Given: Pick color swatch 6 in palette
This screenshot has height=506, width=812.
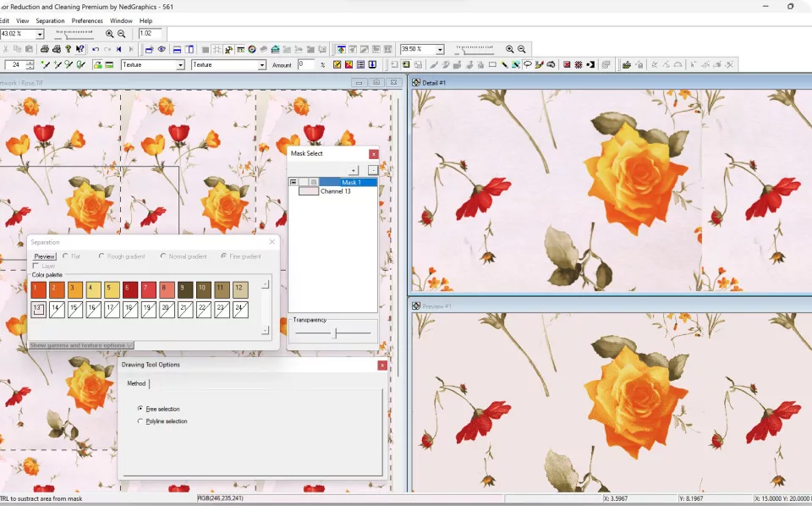Looking at the screenshot, I should point(130,289).
